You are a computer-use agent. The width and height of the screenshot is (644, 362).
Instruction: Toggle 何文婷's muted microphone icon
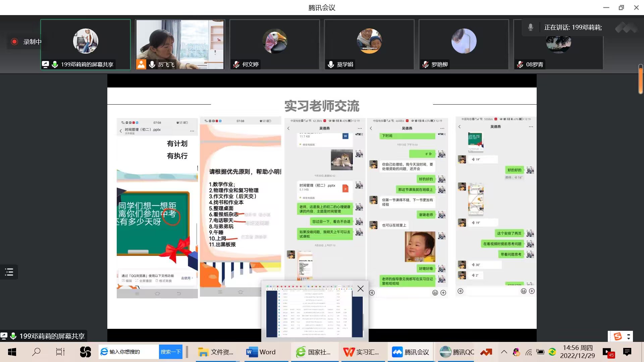click(236, 64)
